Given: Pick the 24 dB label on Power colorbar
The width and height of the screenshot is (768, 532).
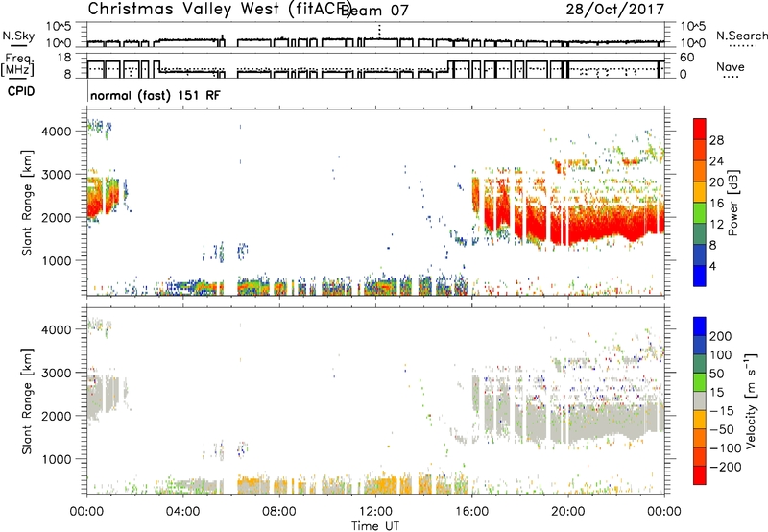Looking at the screenshot, I should (x=716, y=161).
